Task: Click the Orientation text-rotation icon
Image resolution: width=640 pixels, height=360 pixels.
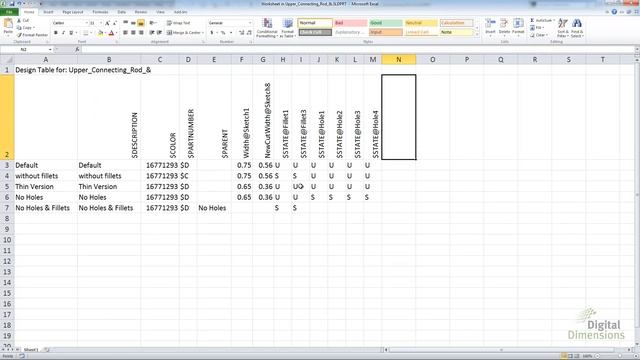Action: [152, 23]
